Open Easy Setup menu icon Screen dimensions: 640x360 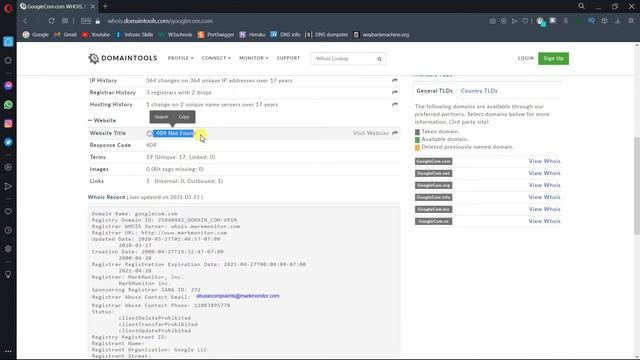[631, 21]
